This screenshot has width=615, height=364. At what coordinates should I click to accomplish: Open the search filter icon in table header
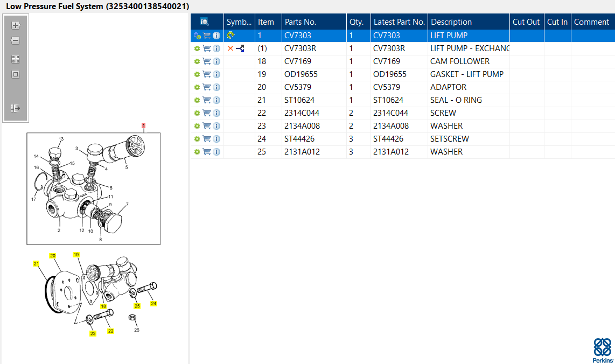205,22
